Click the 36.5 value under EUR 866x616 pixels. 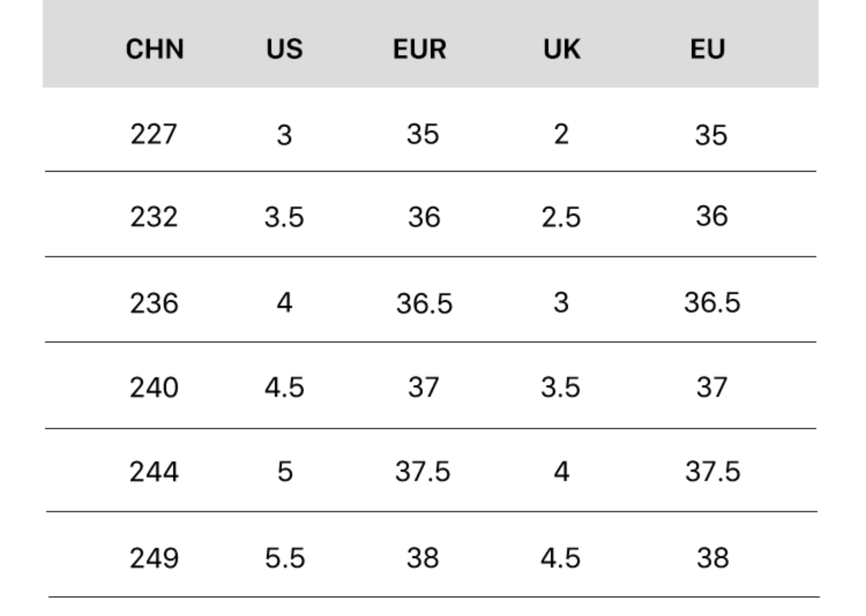coord(424,303)
